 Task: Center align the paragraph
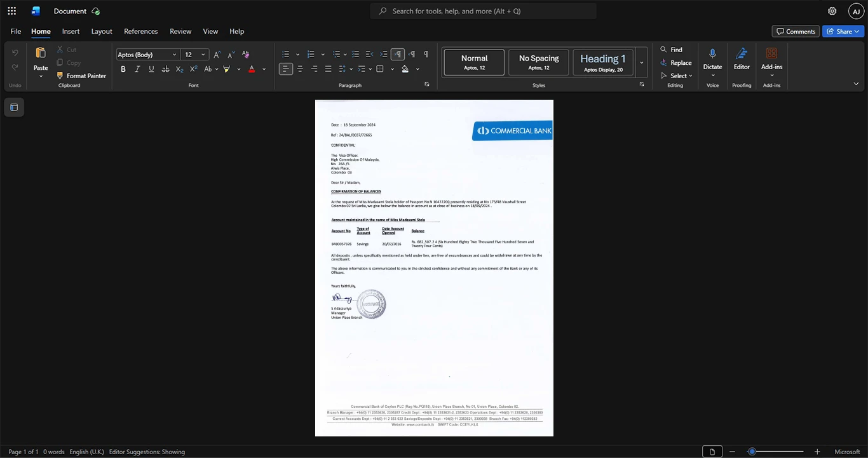300,69
